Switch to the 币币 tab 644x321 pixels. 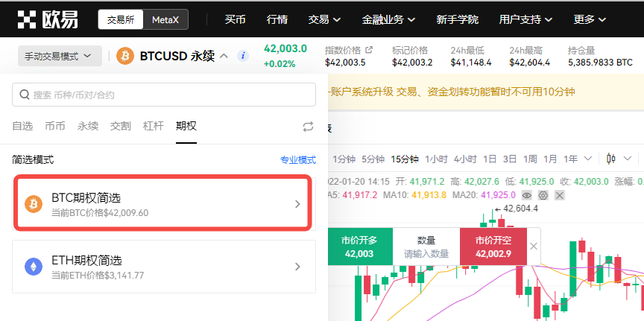tap(55, 126)
